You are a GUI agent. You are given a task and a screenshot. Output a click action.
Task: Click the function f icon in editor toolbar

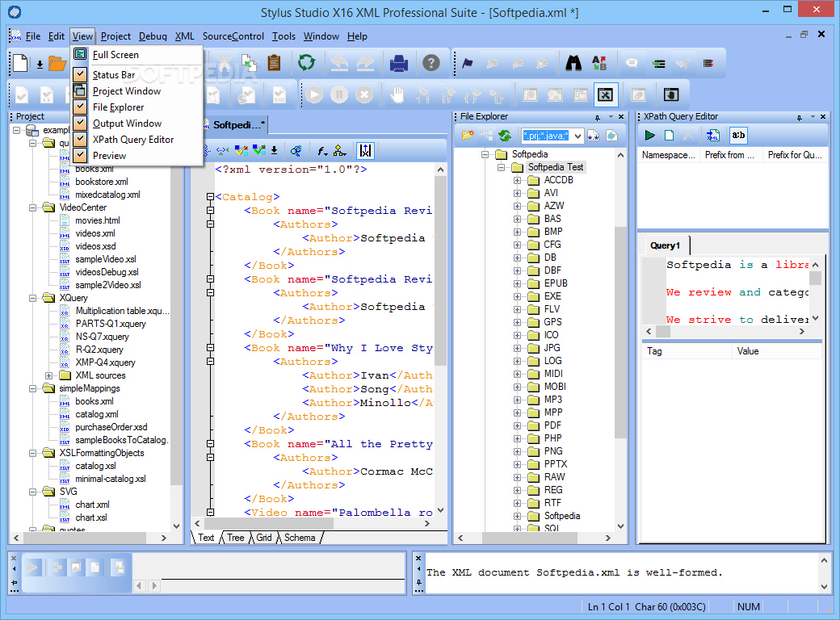pyautogui.click(x=322, y=151)
